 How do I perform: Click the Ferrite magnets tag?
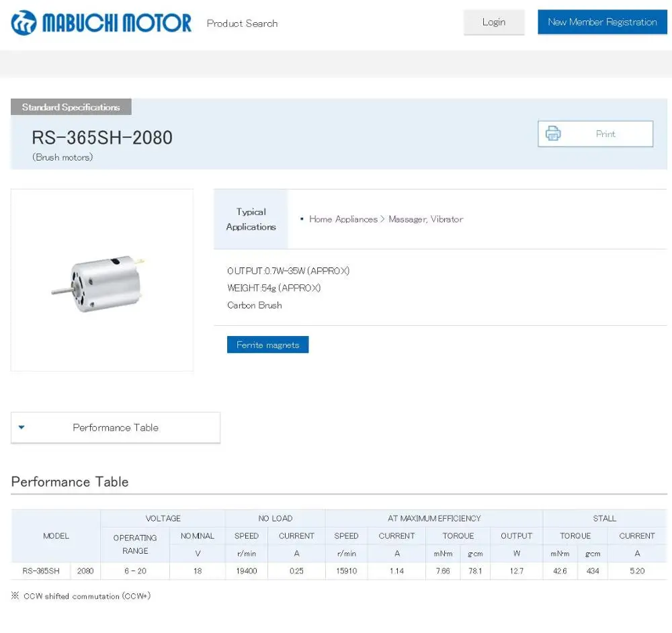click(268, 345)
